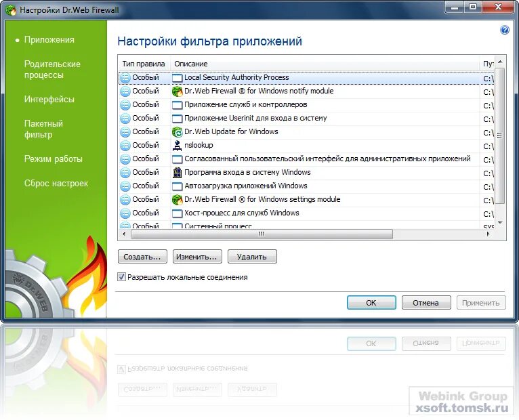Click window icon of Автозагрузка приложений Windows

178,187
